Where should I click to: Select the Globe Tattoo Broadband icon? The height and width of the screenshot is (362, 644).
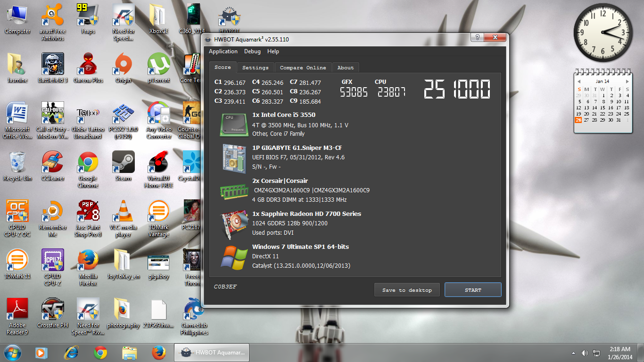pos(88,121)
